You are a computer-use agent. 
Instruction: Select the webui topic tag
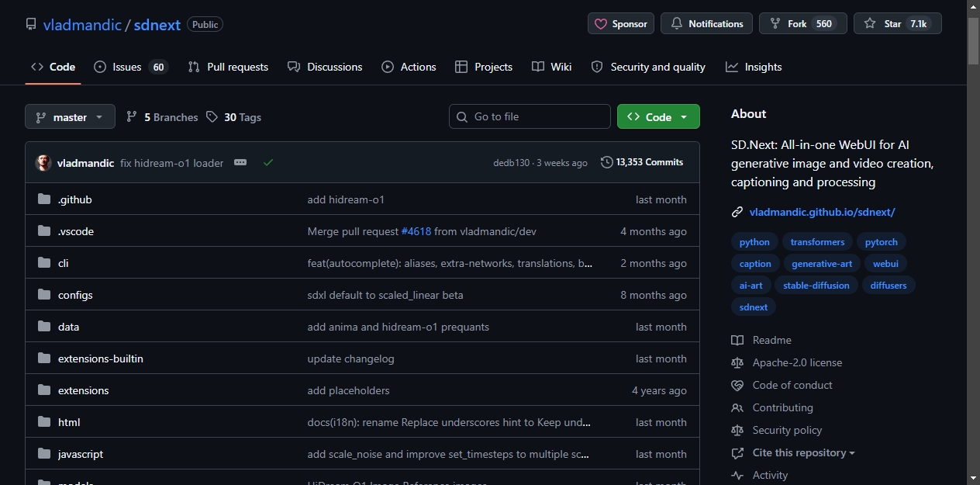pos(885,264)
